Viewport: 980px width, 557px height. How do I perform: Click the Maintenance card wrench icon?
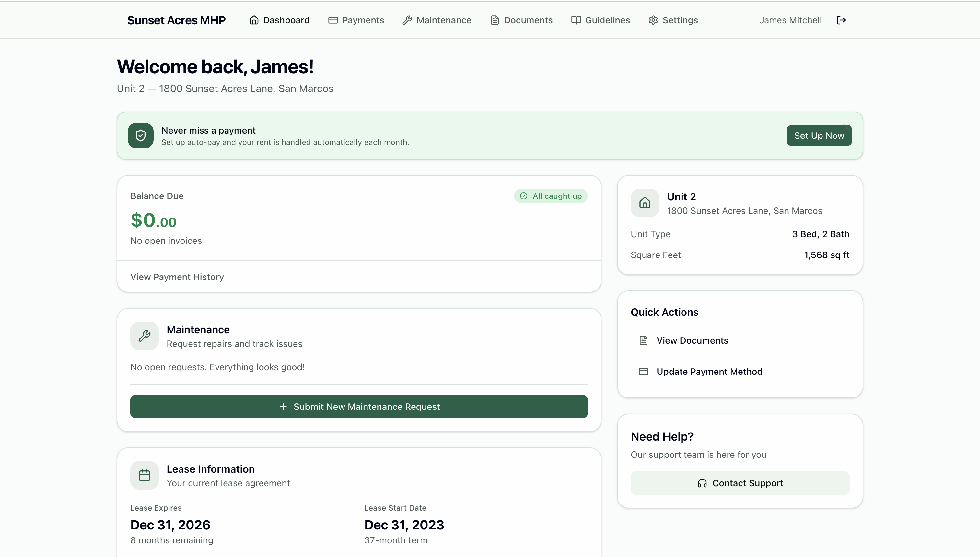click(144, 336)
